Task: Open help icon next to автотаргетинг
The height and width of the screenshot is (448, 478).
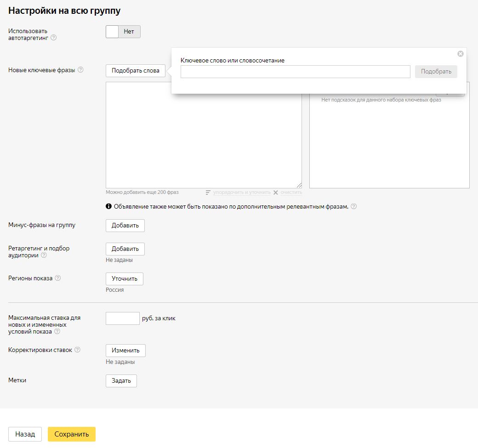Action: (54, 38)
